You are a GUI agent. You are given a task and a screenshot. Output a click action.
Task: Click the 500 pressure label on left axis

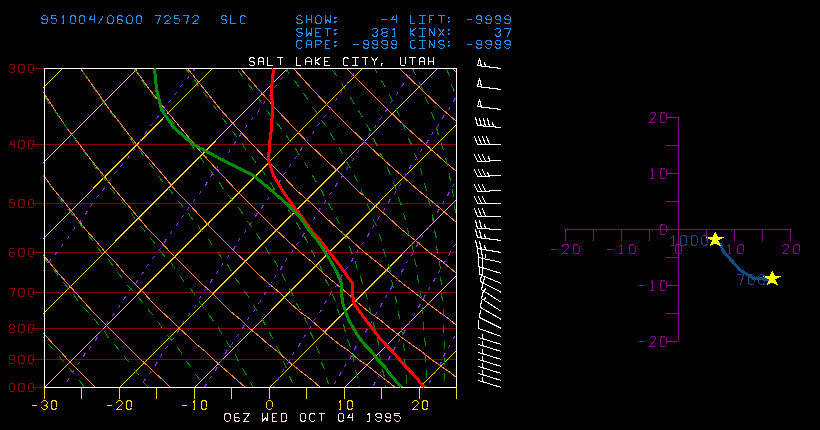19,203
